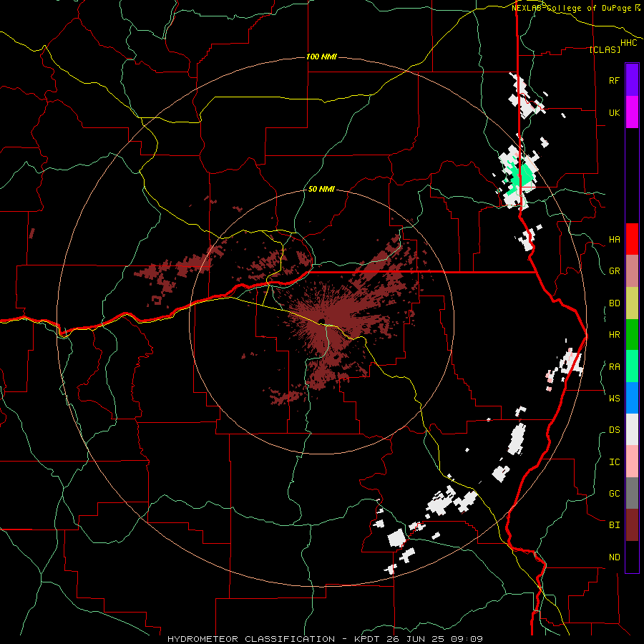Click the ND black legend swatch
The image size is (644, 644).
pyautogui.click(x=632, y=557)
